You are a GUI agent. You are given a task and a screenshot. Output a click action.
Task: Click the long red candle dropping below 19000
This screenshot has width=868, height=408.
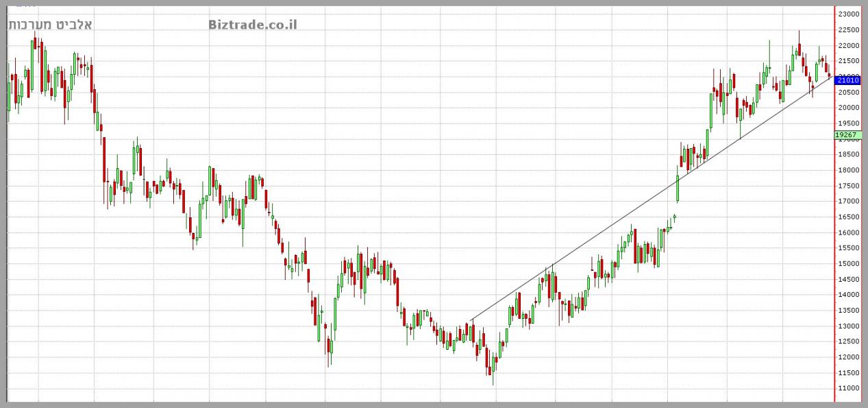(x=104, y=159)
